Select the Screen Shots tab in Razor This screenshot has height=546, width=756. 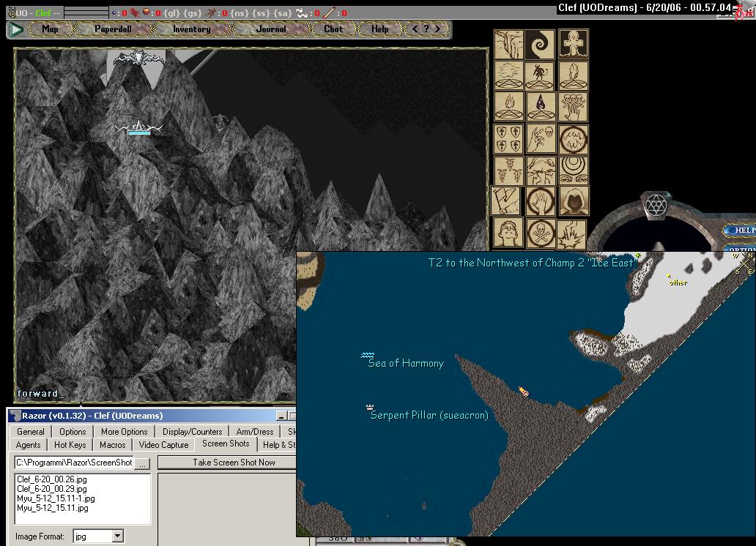pyautogui.click(x=226, y=444)
